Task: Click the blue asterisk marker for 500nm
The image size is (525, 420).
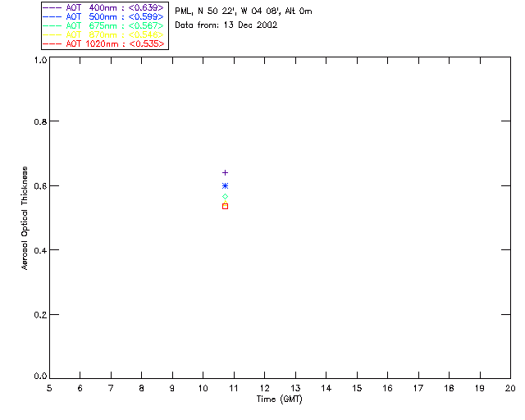Action: click(x=225, y=186)
